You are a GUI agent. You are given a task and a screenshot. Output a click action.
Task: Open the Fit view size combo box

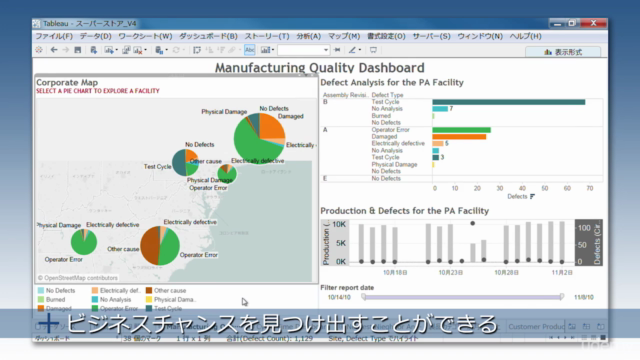[303, 50]
